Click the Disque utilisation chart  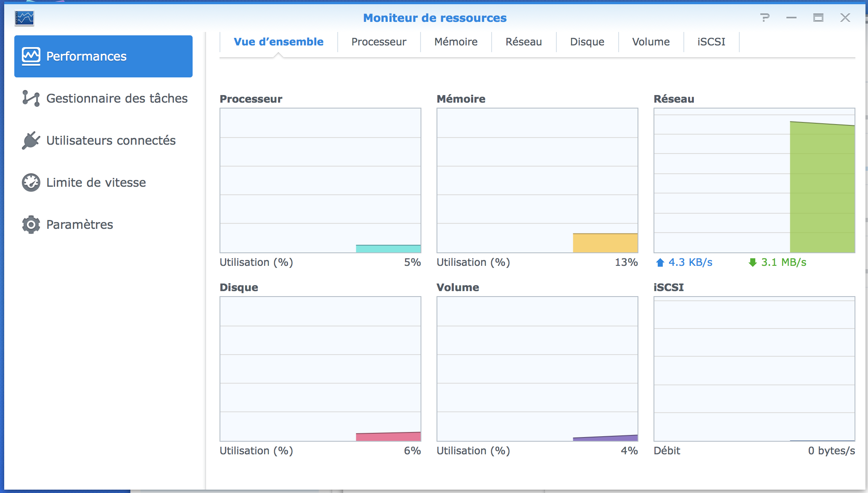point(320,369)
